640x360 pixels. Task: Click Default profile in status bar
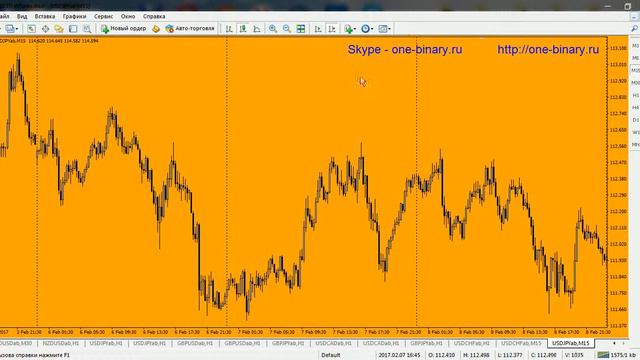331,355
